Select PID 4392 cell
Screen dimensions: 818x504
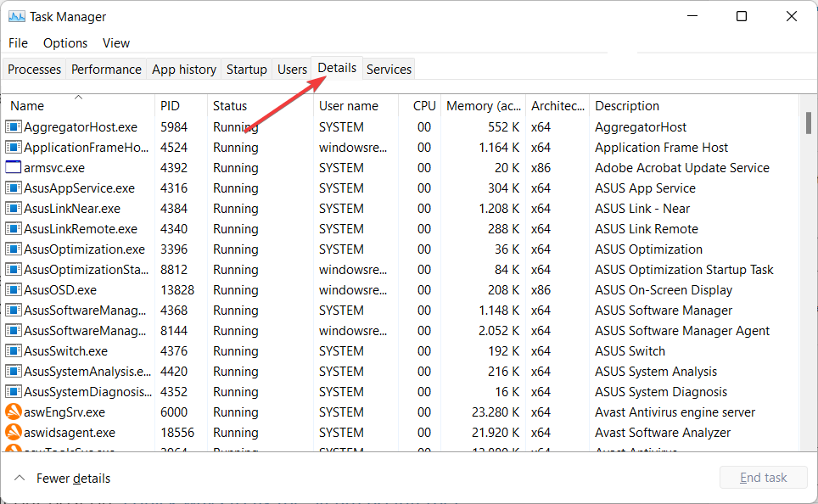(174, 167)
